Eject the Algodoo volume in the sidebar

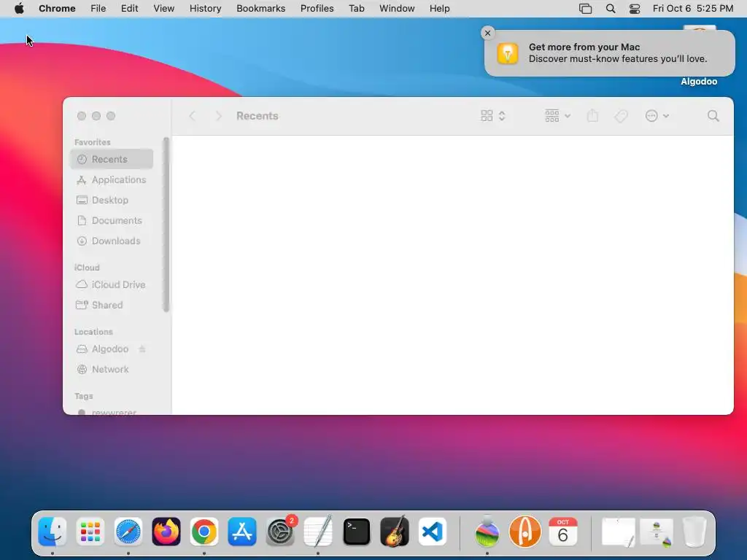[142, 349]
